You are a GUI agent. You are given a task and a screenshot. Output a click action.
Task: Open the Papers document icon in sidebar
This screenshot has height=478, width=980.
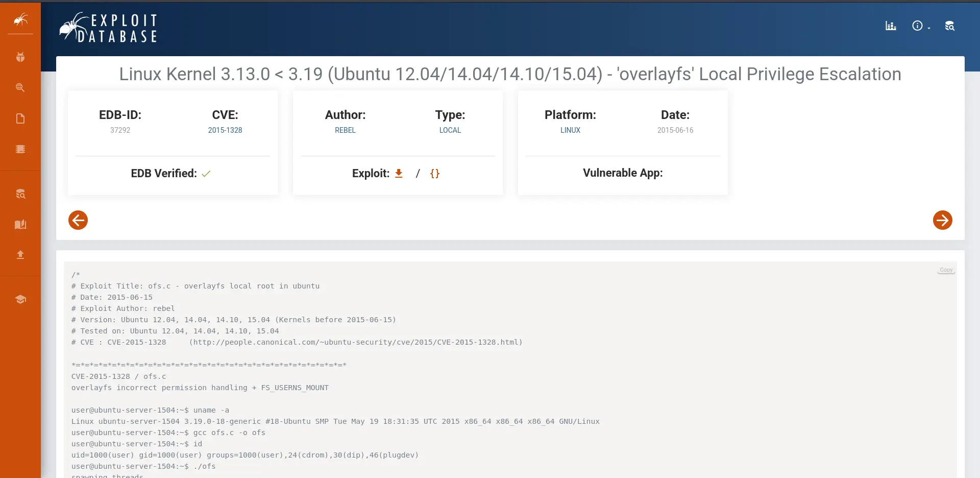[x=20, y=118]
